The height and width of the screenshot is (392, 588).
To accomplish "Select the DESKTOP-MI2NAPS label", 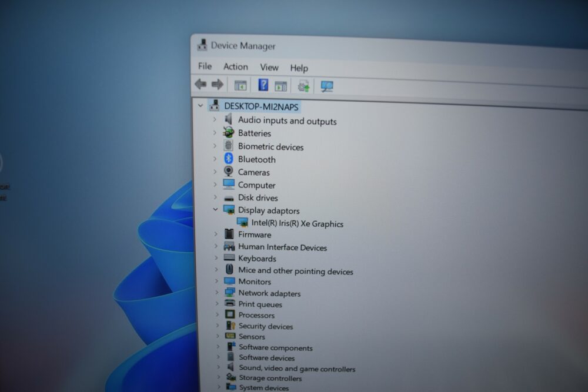I will click(262, 106).
